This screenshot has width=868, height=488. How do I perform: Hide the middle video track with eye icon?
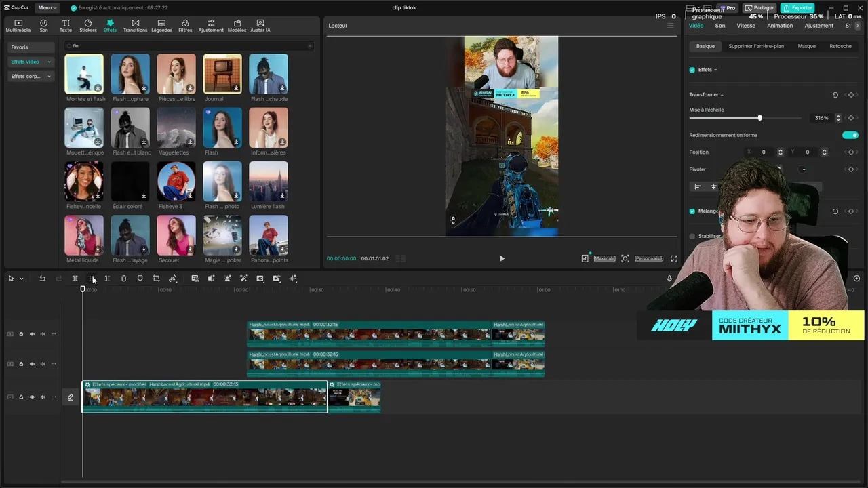pyautogui.click(x=32, y=364)
